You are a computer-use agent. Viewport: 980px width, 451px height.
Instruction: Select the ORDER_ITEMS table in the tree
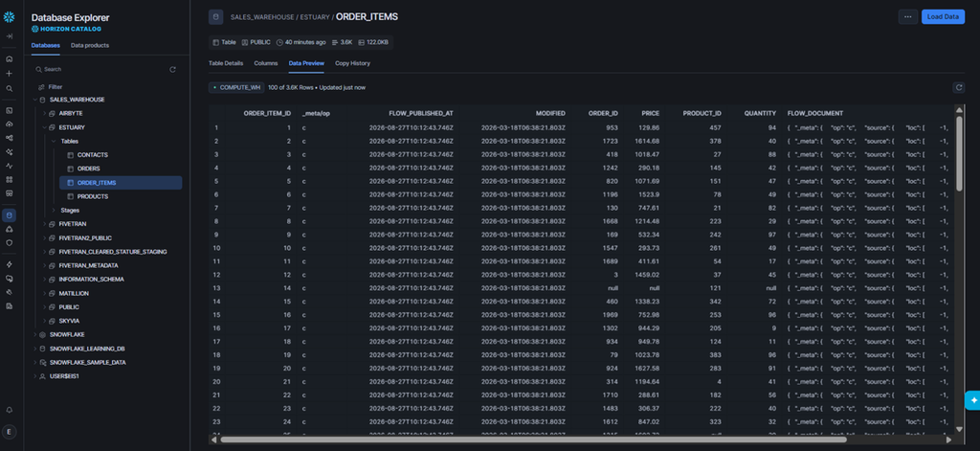pos(121,183)
